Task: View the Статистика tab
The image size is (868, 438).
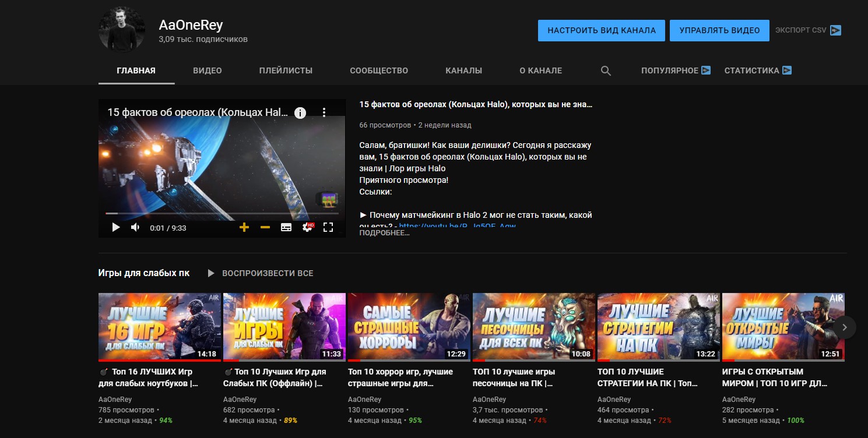Action: click(x=752, y=70)
